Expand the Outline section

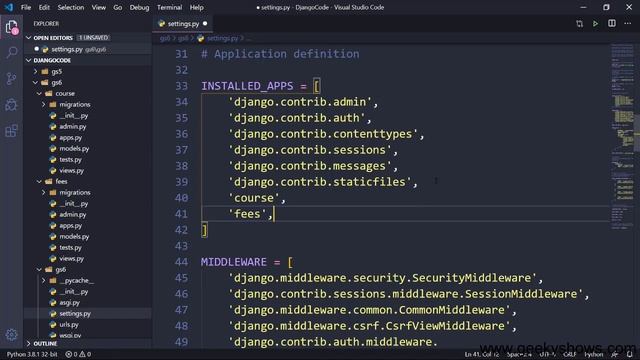pos(29,344)
